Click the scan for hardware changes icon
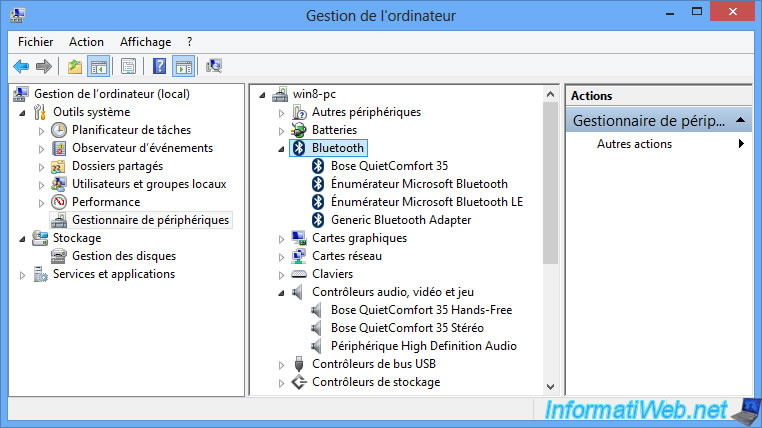Viewport: 762px width, 428px height. (214, 67)
